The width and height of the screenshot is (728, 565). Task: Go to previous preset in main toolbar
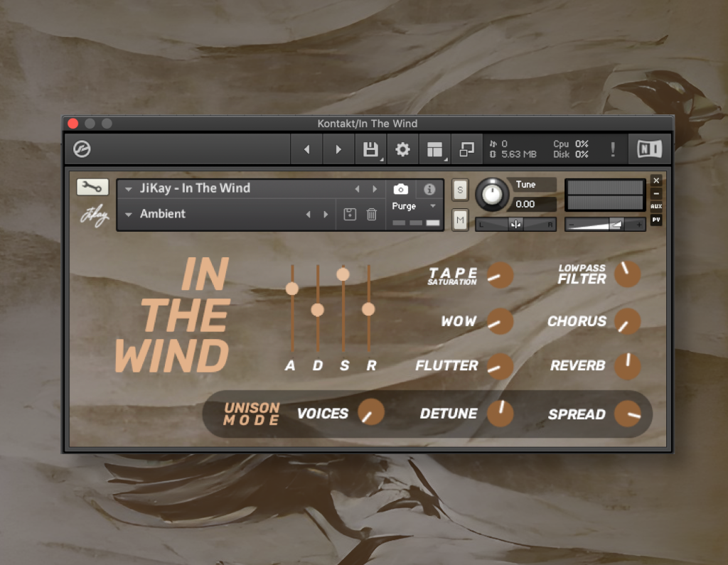tap(307, 149)
